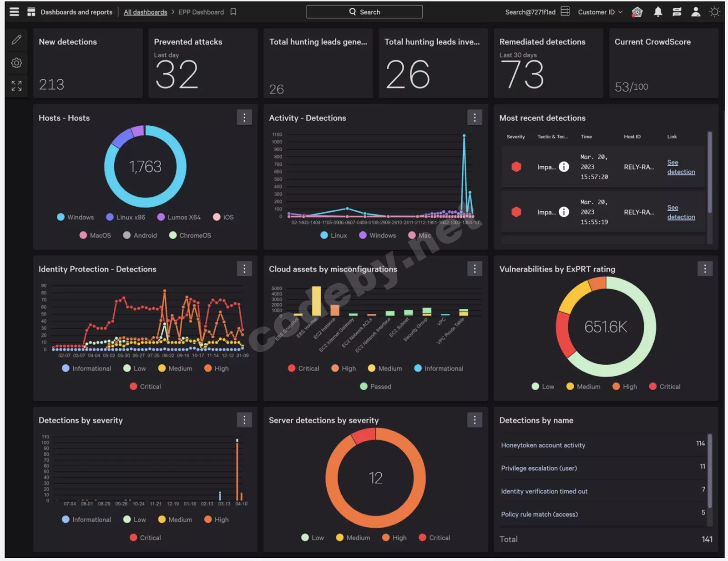The height and width of the screenshot is (561, 728).
Task: Open the Activity - Detections panel options menu
Action: point(475,117)
